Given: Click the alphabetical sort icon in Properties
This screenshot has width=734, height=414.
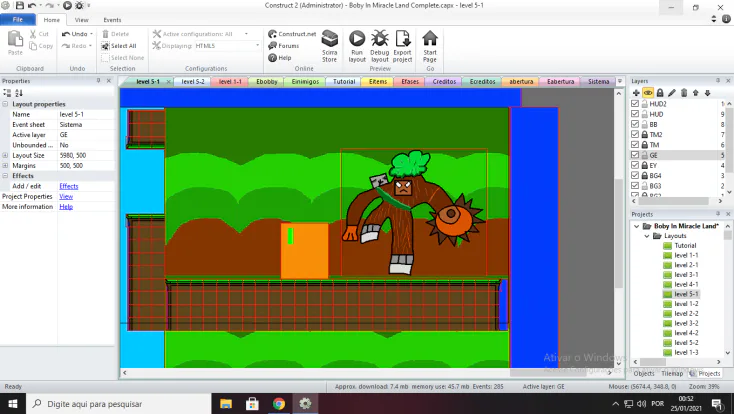Looking at the screenshot, I should (x=19, y=93).
